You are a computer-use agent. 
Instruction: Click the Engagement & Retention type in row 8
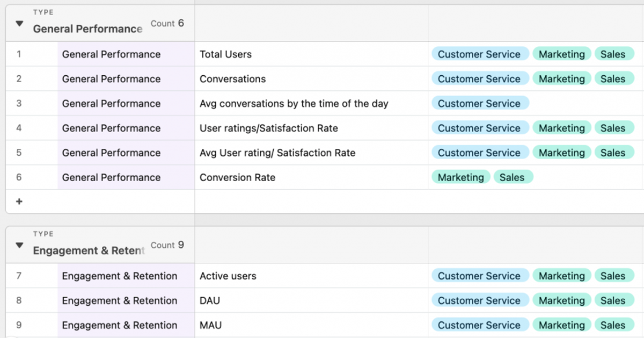coord(126,301)
